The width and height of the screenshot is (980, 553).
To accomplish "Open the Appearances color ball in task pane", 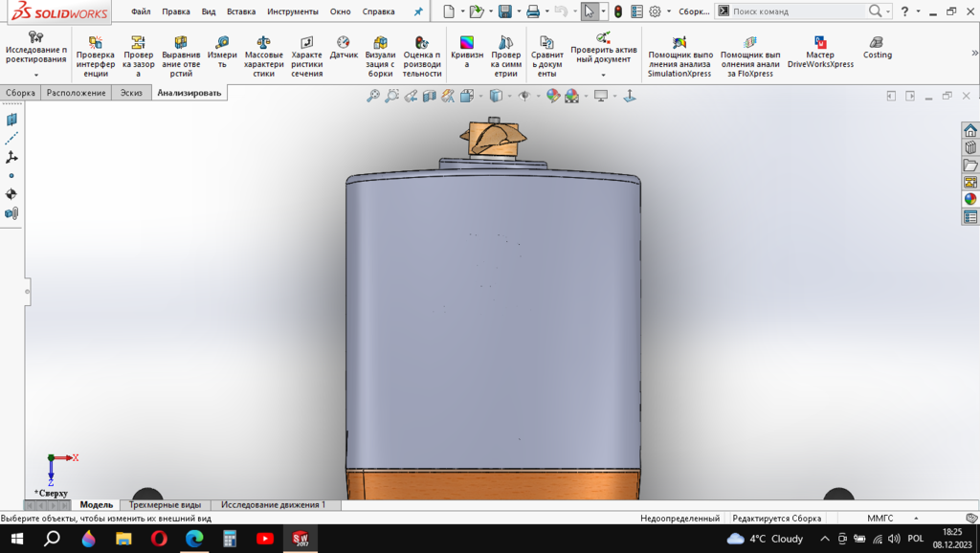I will tap(970, 199).
